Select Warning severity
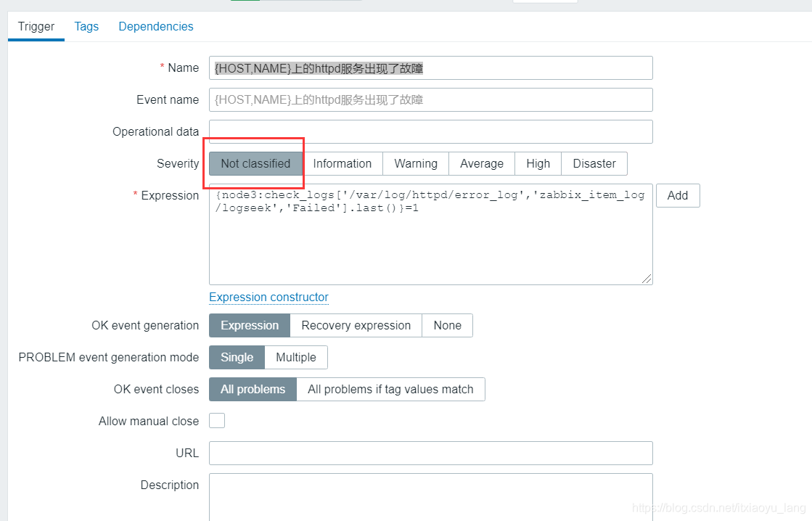This screenshot has height=521, width=812. 416,164
